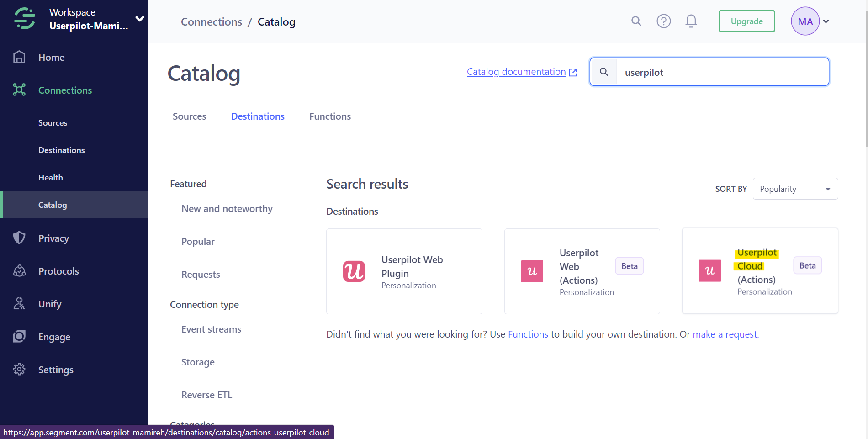Screen dimensions: 868x439
Task: Click the Protocols icon
Action: [x=19, y=270]
